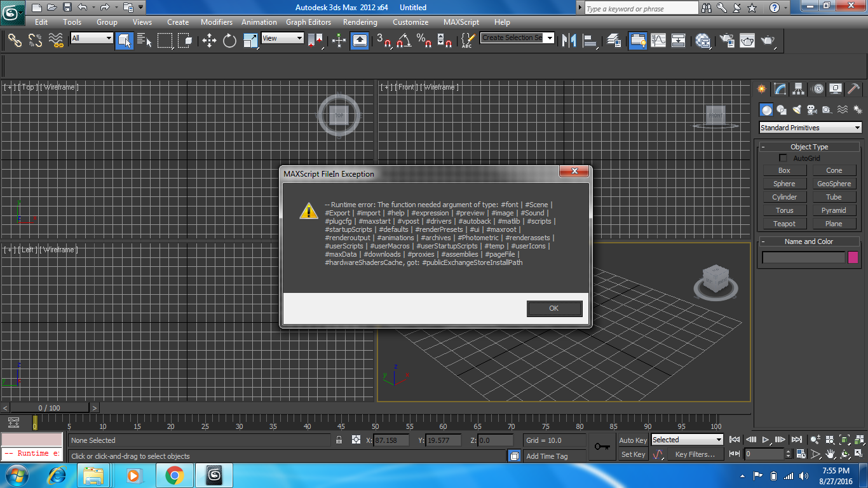
Task: Open the Schematic View
Action: point(679,41)
